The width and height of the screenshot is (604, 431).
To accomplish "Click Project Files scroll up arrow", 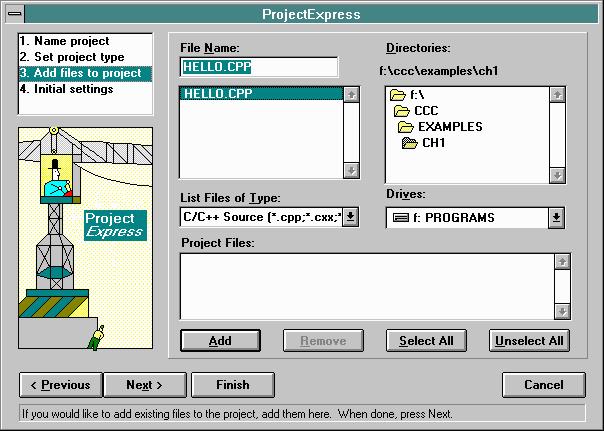I will [562, 262].
